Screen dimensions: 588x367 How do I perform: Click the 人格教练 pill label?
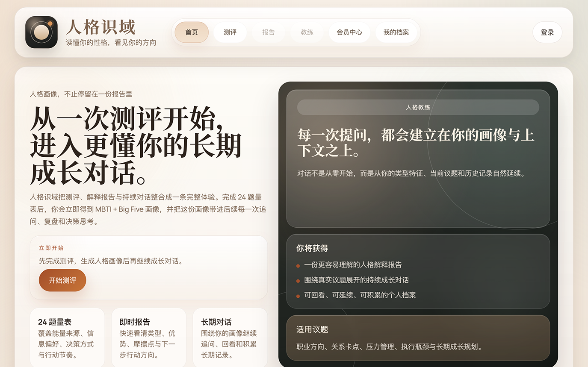(418, 107)
